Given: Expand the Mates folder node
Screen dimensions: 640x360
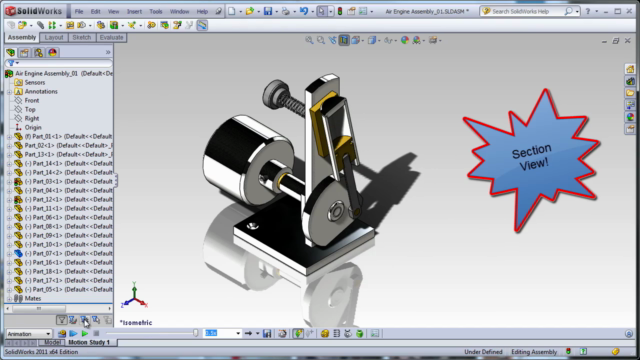Looking at the screenshot, I should [9, 298].
